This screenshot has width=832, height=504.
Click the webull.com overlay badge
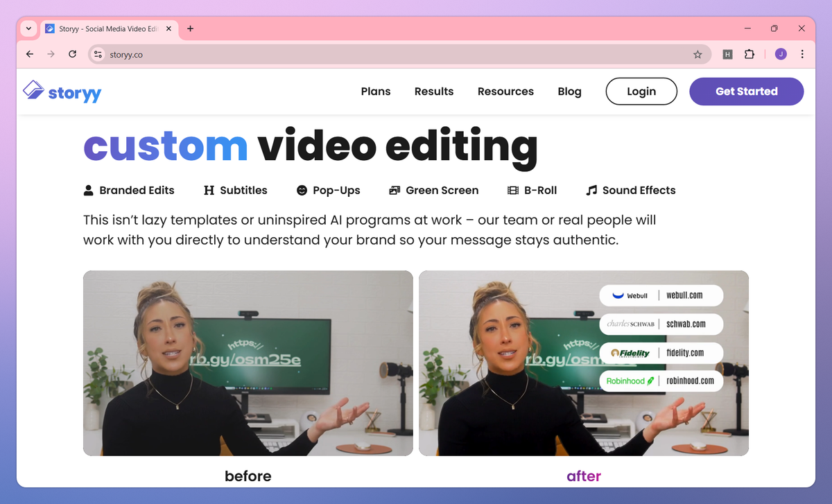(x=661, y=295)
